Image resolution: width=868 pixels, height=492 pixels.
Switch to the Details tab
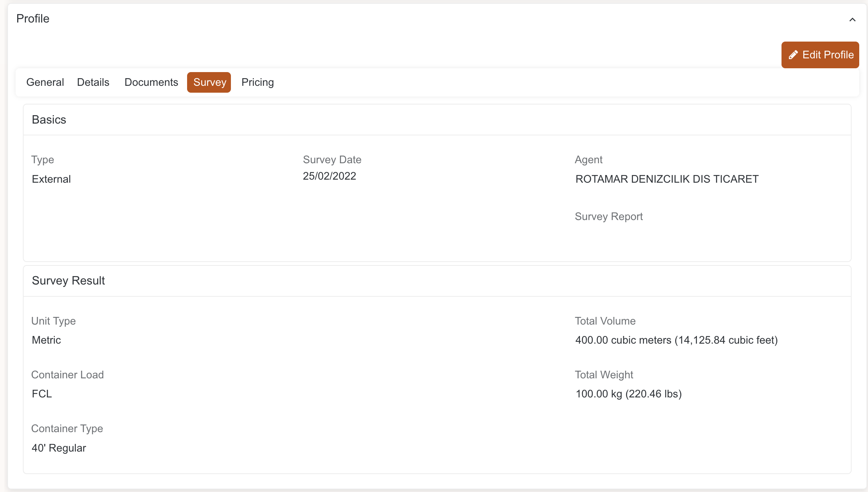[x=93, y=82]
